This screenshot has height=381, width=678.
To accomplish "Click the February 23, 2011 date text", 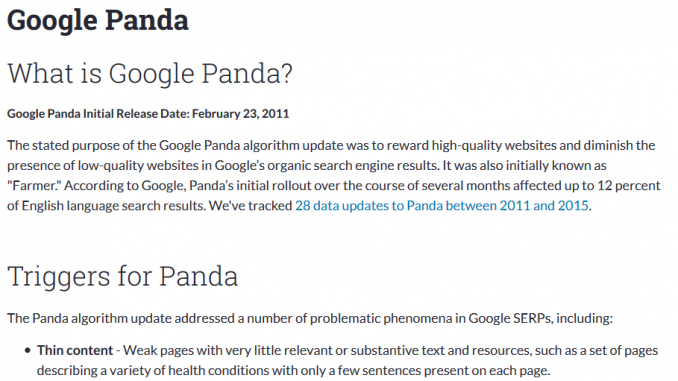I will [x=240, y=114].
